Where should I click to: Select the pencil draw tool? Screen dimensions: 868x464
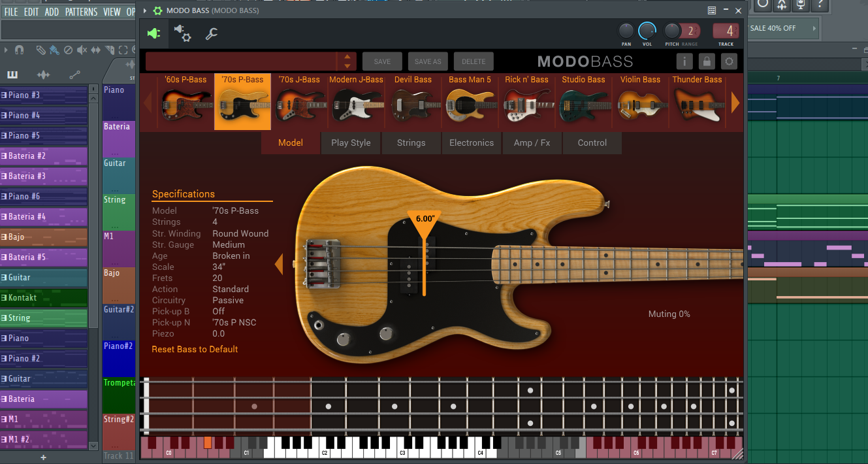coord(40,50)
